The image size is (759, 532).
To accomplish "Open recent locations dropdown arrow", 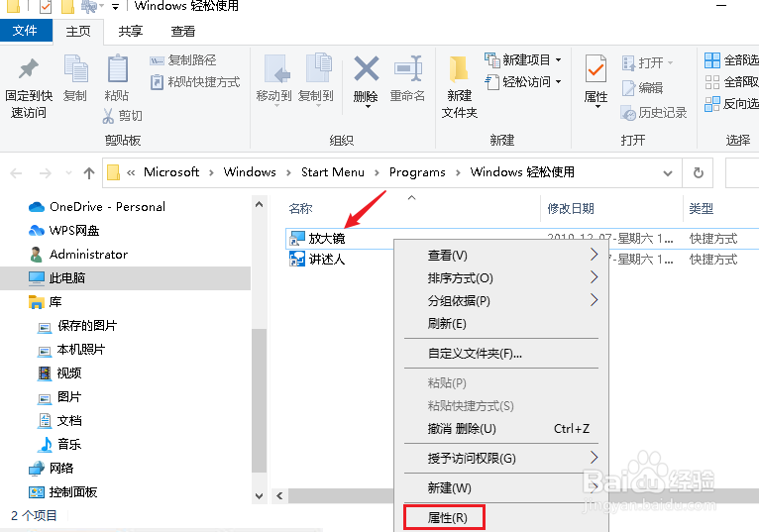I will tap(68, 172).
